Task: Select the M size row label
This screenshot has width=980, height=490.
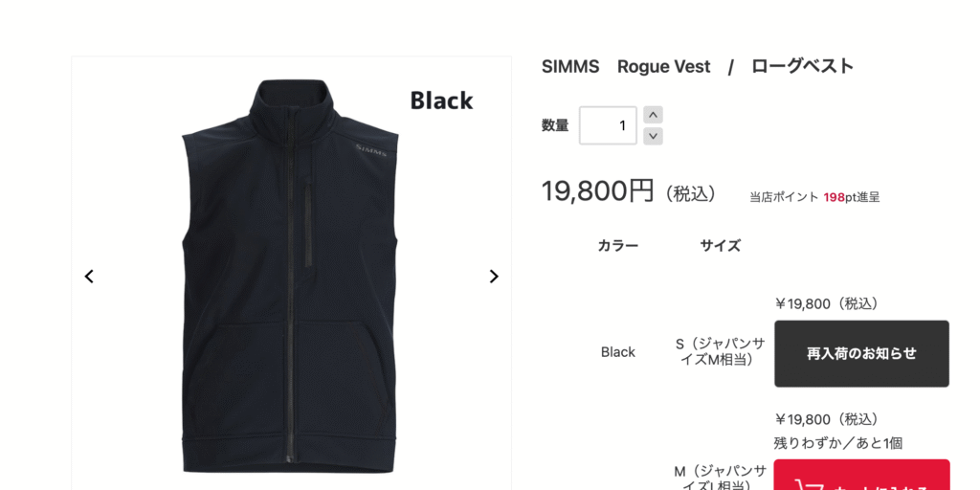Action: (720, 477)
